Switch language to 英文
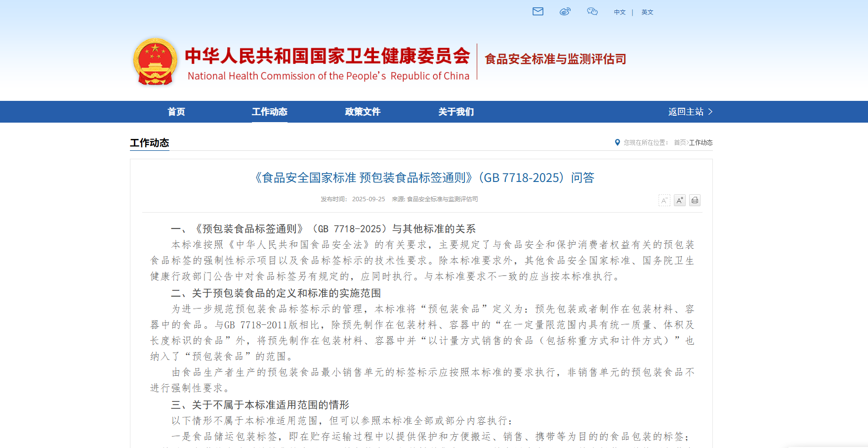868x448 pixels. point(647,12)
